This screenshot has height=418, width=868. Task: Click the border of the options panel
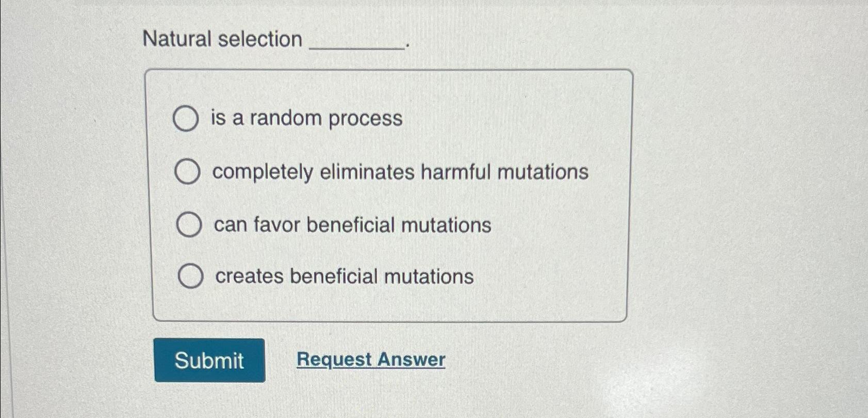(x=390, y=71)
